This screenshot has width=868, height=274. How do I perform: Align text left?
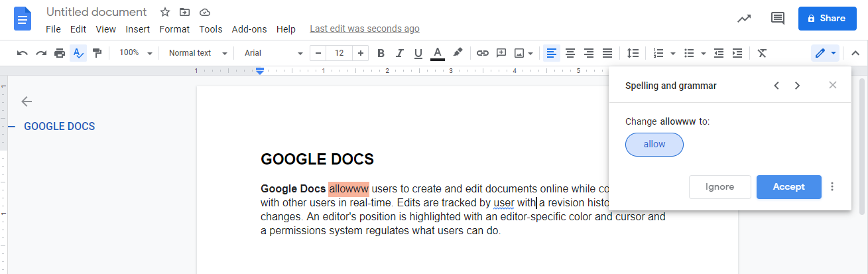pyautogui.click(x=552, y=53)
